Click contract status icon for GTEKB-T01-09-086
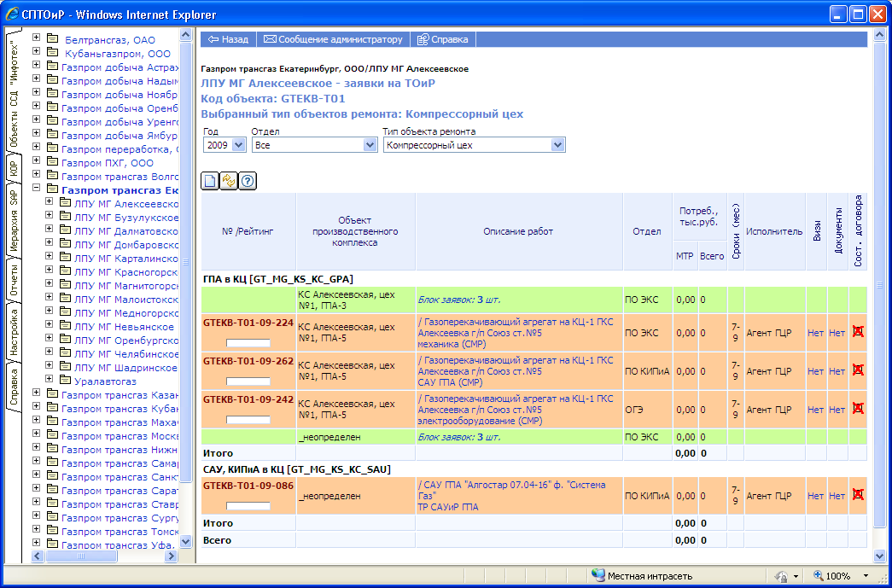 (858, 495)
